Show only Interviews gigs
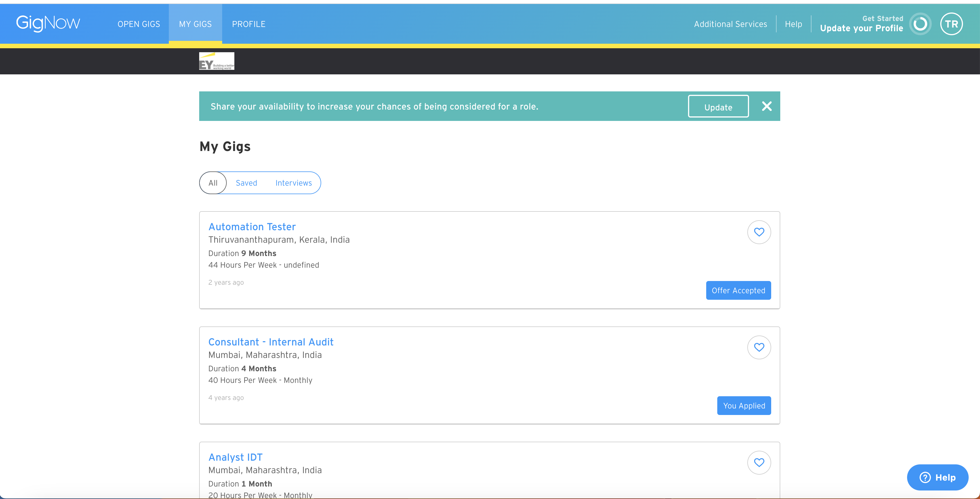 (x=293, y=183)
